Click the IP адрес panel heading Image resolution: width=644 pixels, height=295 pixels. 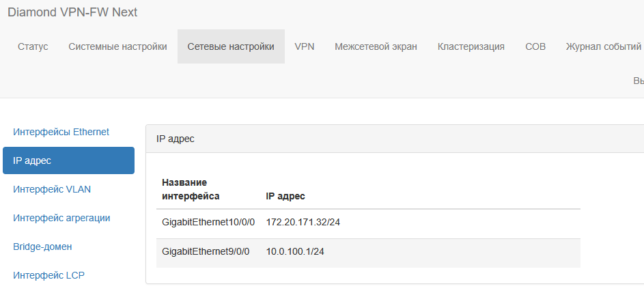point(176,139)
